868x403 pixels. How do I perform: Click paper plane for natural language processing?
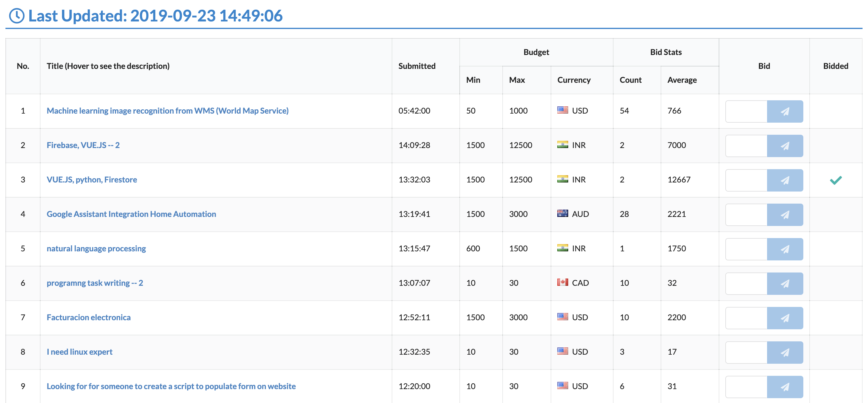[x=785, y=249]
